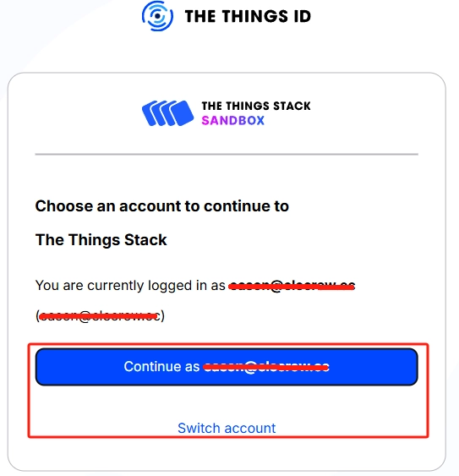Click the crossed-out email in Continue button
Screen dimensions: 459x476
(266, 367)
